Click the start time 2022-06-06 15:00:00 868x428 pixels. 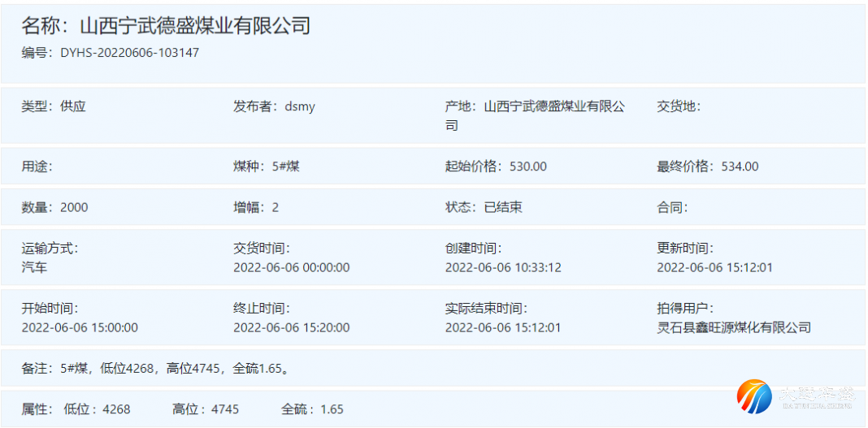point(80,328)
